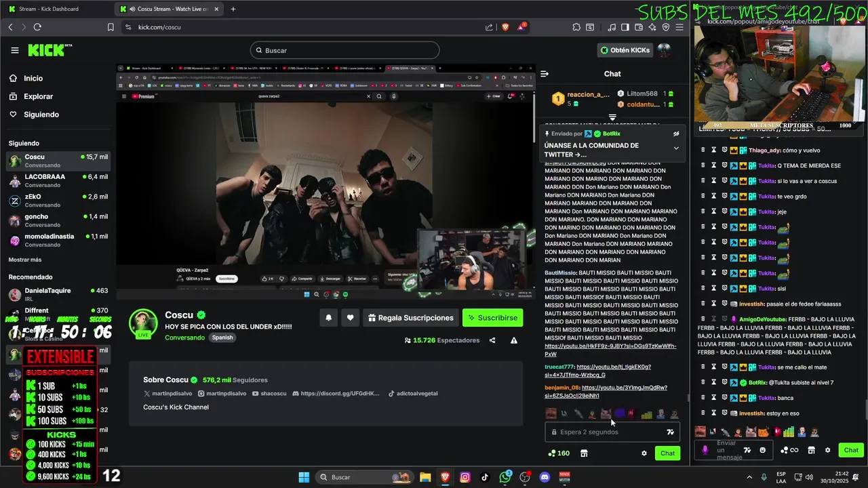The height and width of the screenshot is (488, 868).
Task: Open browser extensions puzzle icon
Action: [x=576, y=27]
